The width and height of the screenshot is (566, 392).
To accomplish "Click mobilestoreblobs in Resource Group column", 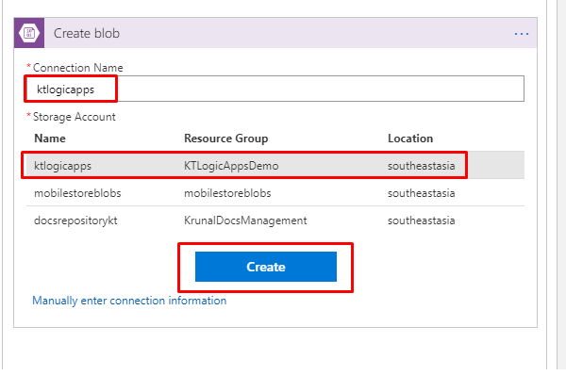I will pos(227,193).
